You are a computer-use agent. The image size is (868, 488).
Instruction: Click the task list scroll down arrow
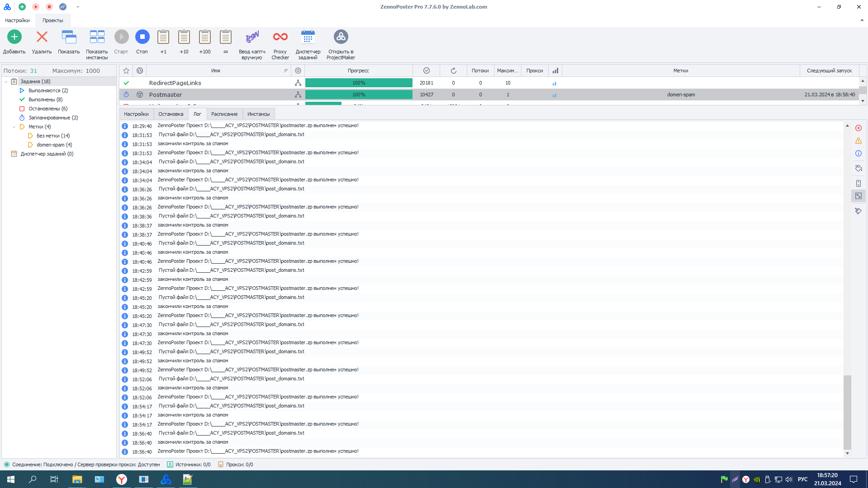tap(863, 101)
